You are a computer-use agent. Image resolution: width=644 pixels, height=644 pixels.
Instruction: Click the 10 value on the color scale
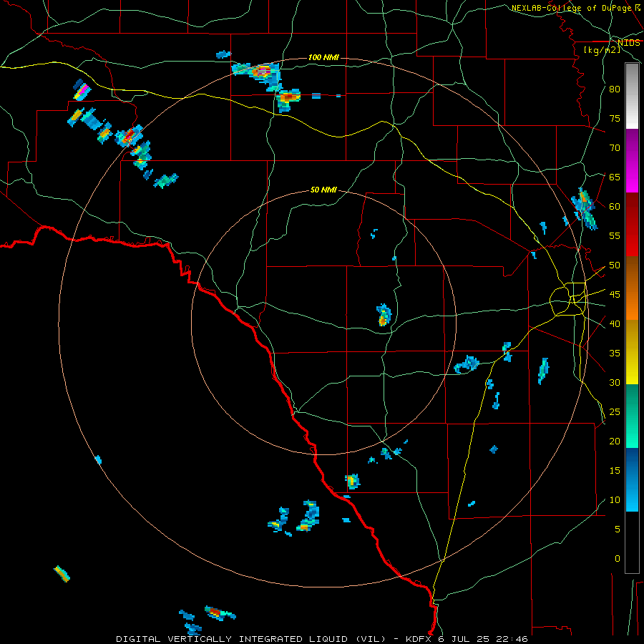coord(615,500)
